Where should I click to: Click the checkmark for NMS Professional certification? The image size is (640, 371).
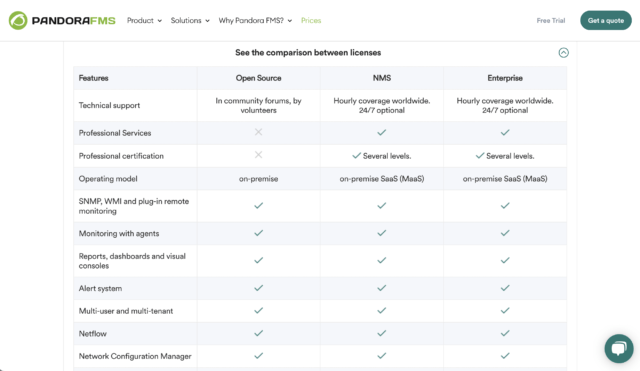(357, 156)
